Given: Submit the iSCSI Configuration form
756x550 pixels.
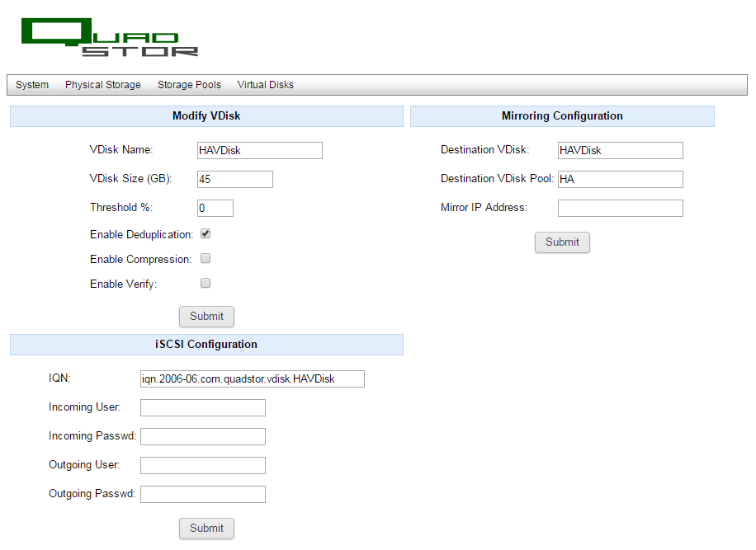Looking at the screenshot, I should [206, 529].
